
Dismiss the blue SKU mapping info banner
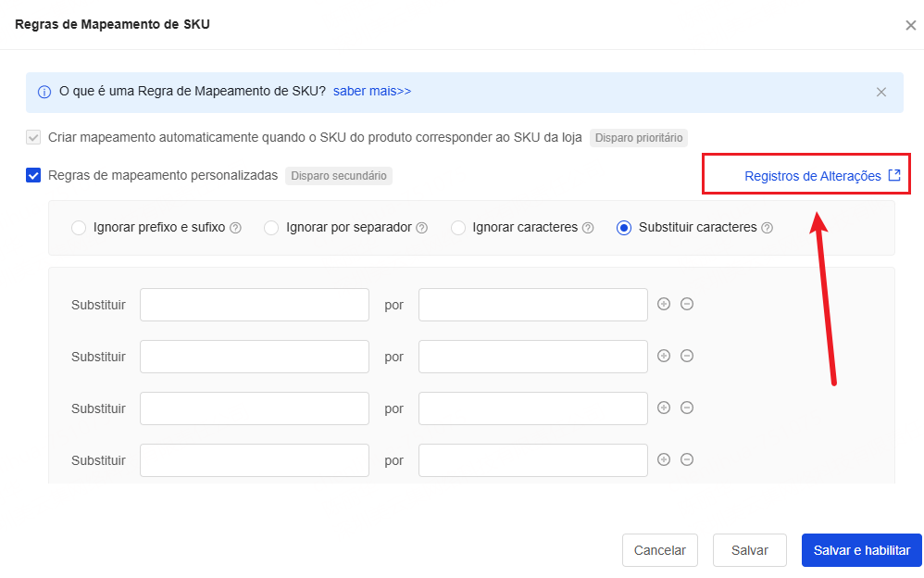[881, 92]
